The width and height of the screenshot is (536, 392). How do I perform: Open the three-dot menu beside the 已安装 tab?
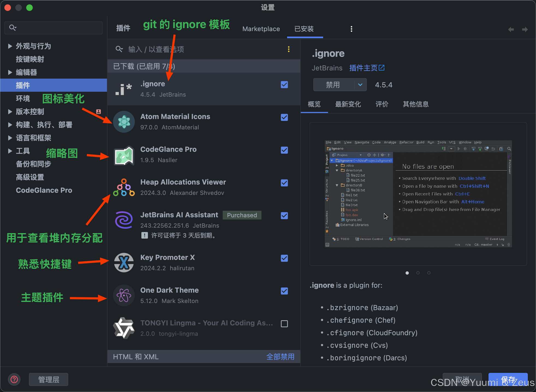pos(351,29)
